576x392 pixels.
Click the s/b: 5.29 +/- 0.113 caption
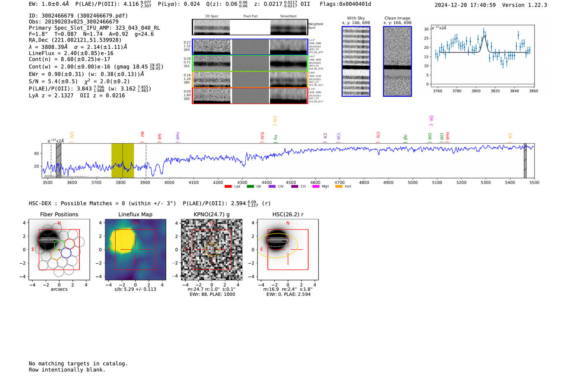(135, 289)
